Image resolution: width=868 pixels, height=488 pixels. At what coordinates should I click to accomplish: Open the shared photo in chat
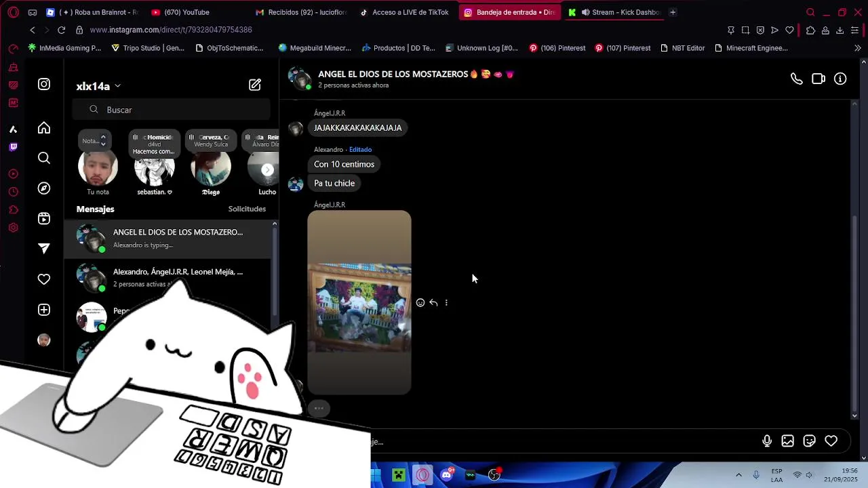(359, 302)
